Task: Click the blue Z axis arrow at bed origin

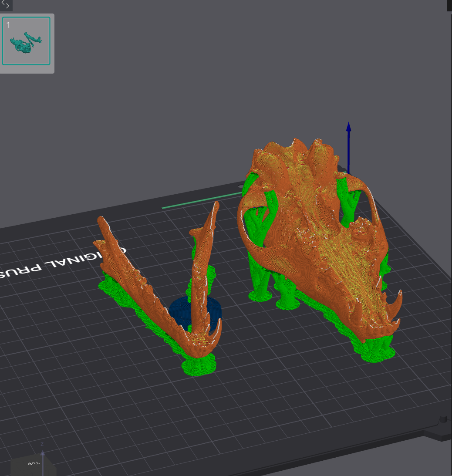Action: click(x=348, y=148)
